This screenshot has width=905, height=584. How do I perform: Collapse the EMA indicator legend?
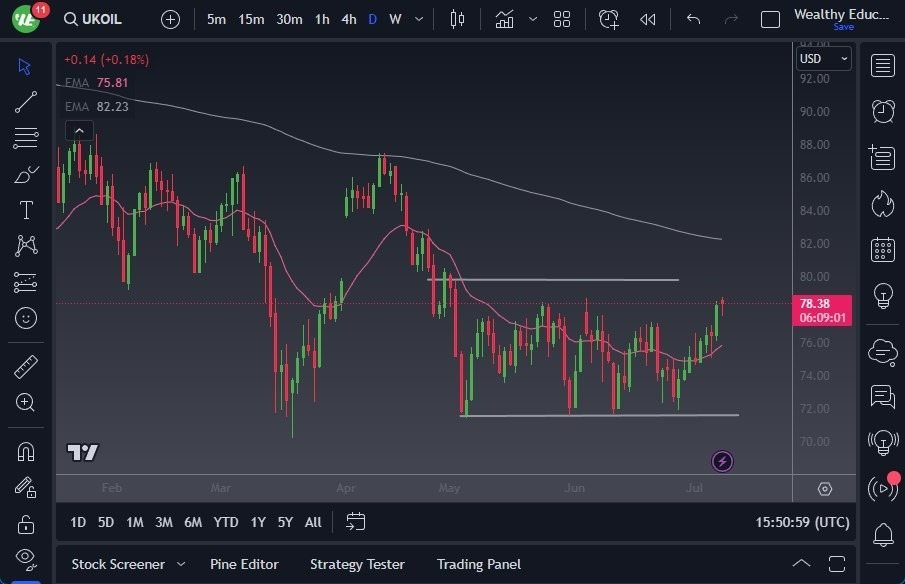(x=78, y=131)
